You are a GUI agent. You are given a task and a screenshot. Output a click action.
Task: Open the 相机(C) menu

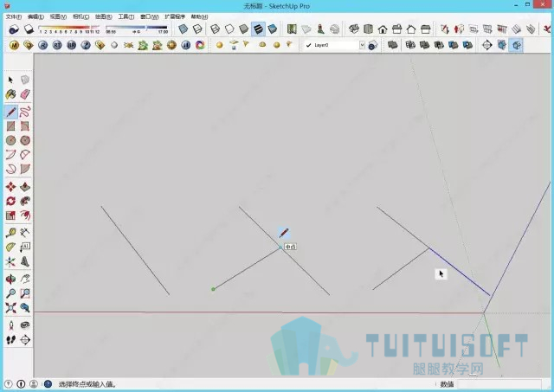[x=81, y=16]
